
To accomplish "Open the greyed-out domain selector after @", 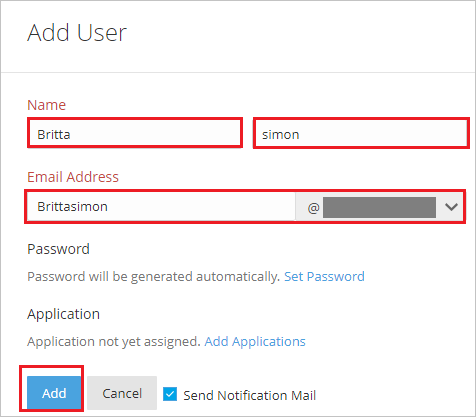I will [379, 207].
